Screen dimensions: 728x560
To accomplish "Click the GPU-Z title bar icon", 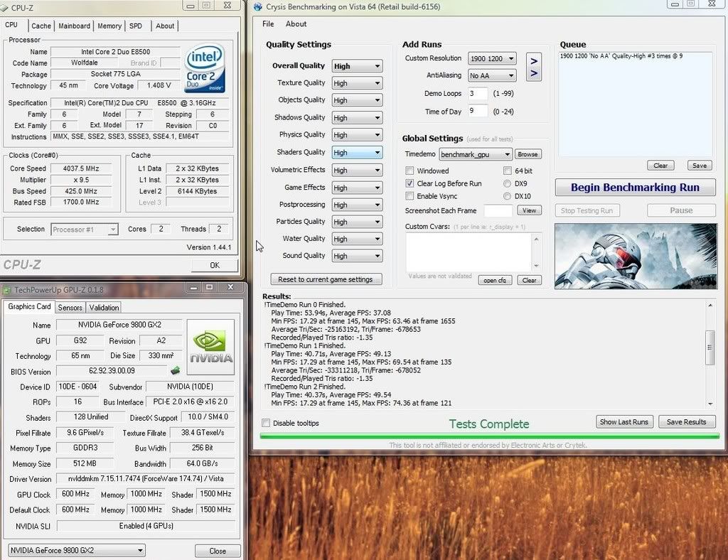I will [x=6, y=289].
